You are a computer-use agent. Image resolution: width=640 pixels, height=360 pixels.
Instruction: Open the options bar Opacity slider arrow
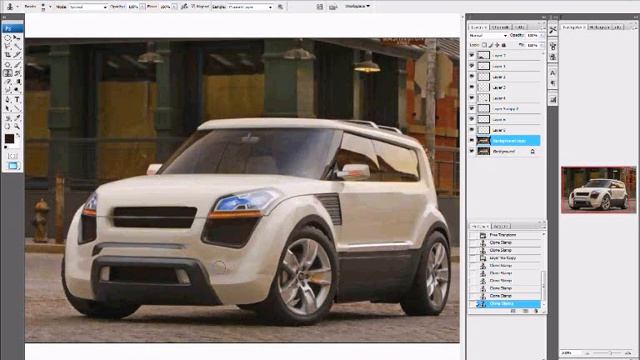pyautogui.click(x=142, y=7)
